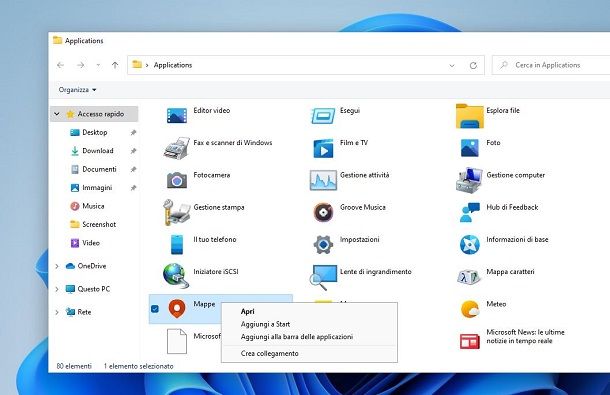Open Download in the sidebar
610x395 pixels.
(98, 151)
